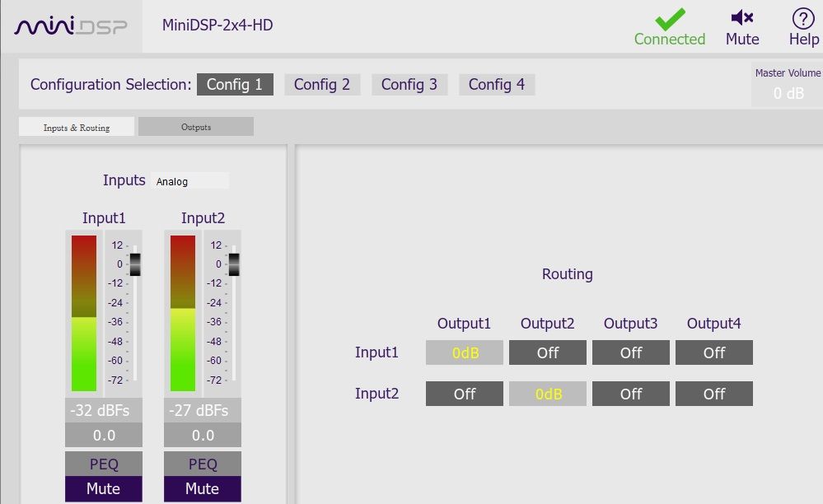Enable Input1 to Output3 routing
This screenshot has height=504, width=823.
pos(631,352)
